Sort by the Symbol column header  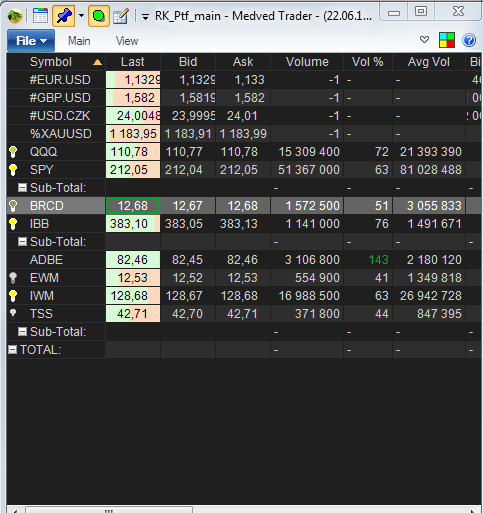click(x=56, y=62)
